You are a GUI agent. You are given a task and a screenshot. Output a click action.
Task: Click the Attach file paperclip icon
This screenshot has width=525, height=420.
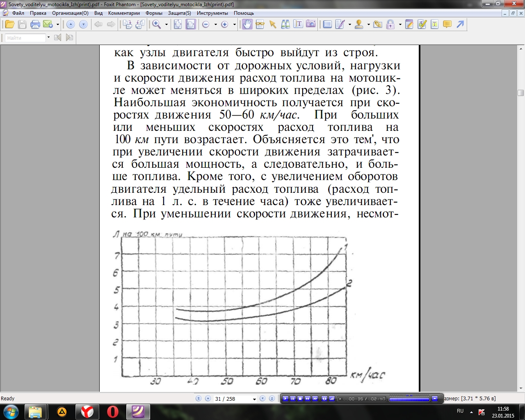[378, 25]
